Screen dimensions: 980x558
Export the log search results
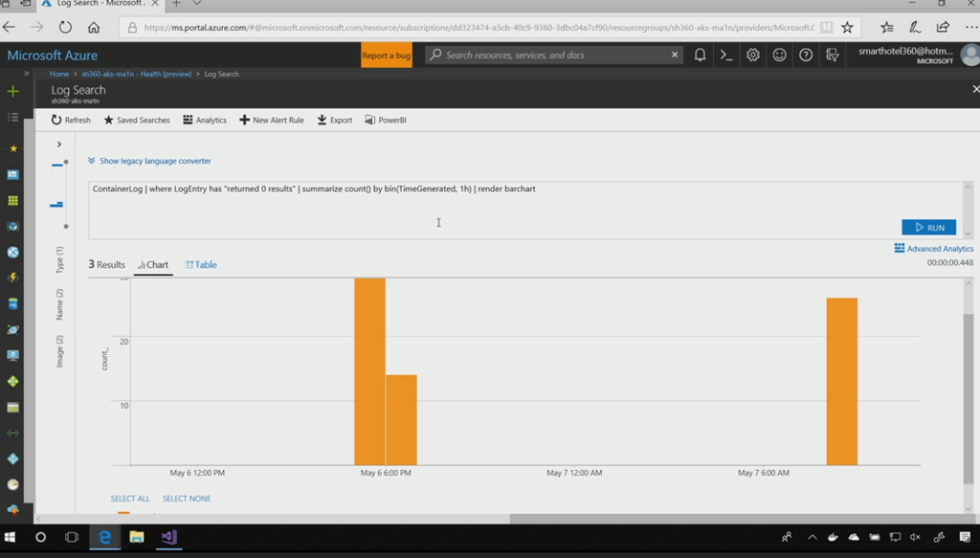tap(335, 121)
